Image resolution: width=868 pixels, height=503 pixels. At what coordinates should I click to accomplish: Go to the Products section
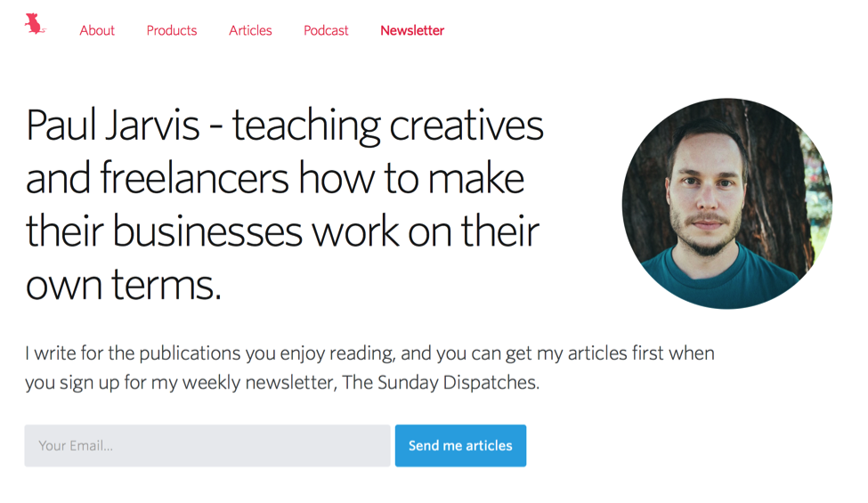click(172, 30)
